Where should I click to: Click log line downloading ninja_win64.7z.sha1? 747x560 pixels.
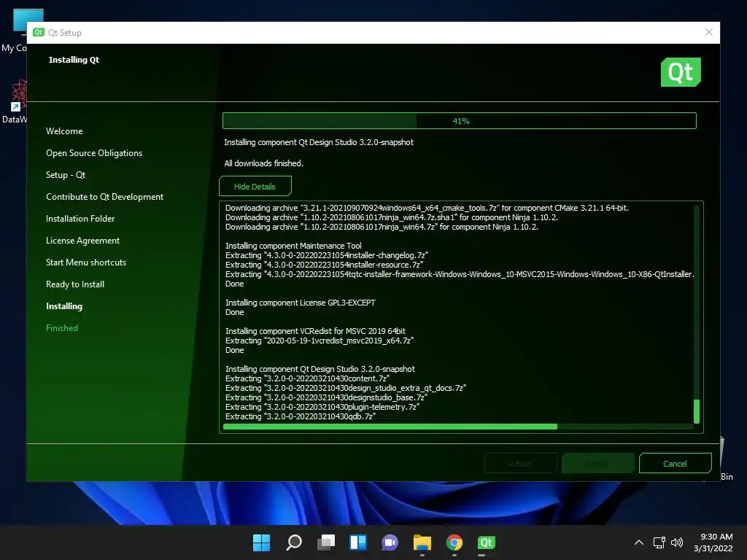[391, 217]
